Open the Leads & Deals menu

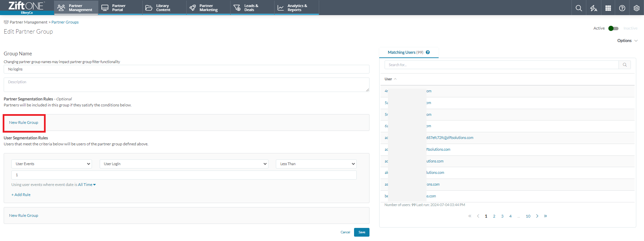(x=252, y=8)
